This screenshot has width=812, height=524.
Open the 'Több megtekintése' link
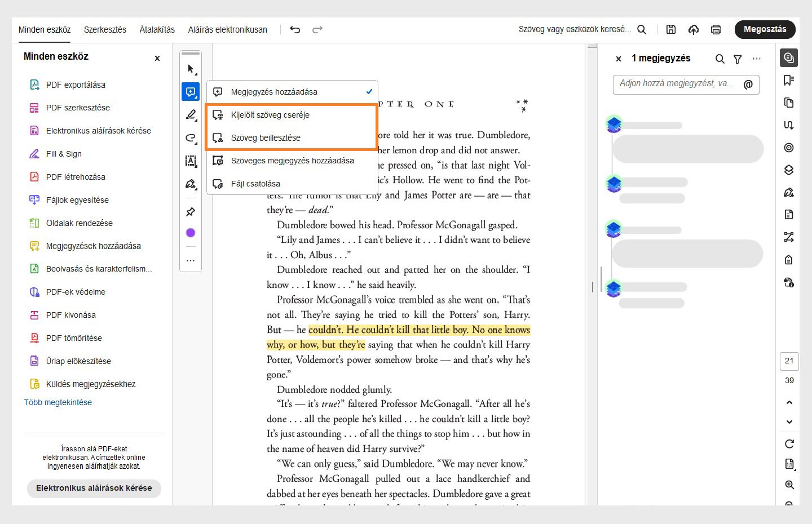pos(58,402)
